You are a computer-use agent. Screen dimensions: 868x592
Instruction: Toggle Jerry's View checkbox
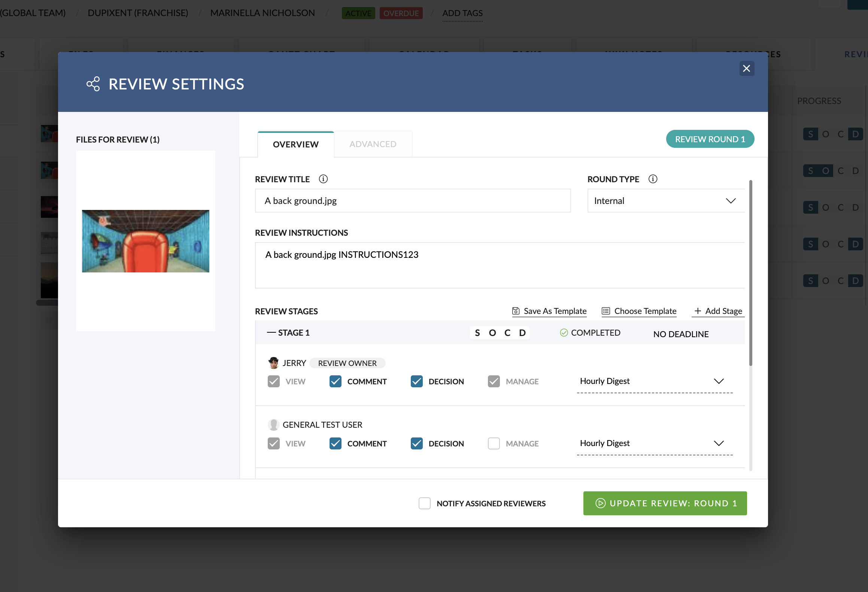[274, 381]
